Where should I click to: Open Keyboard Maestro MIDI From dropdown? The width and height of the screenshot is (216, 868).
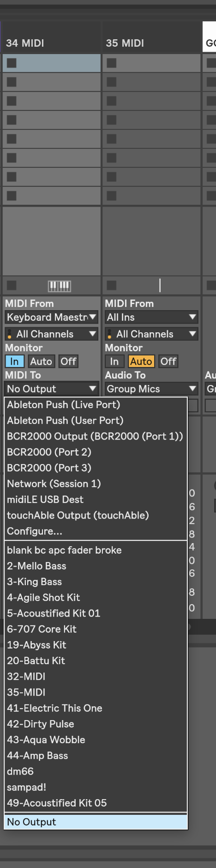51,317
